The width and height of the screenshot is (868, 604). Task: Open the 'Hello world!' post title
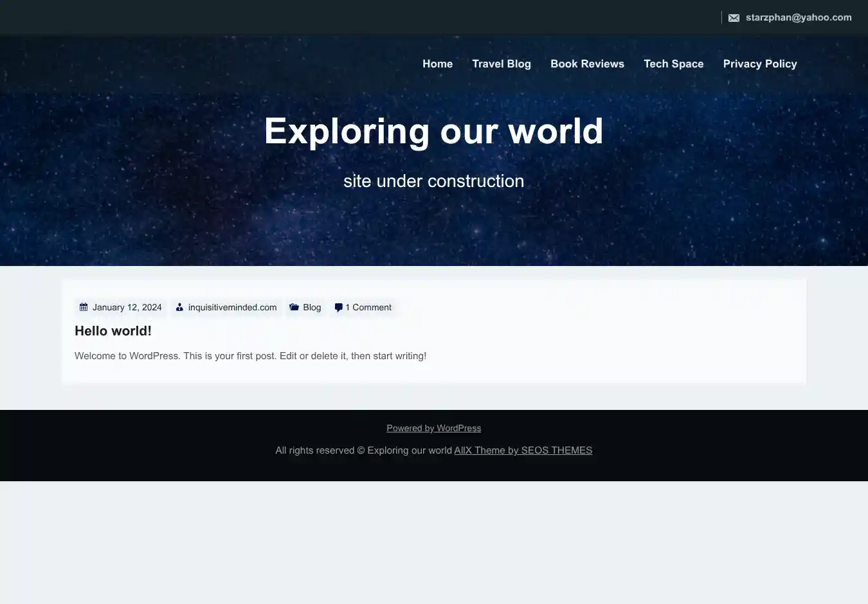[x=113, y=331]
